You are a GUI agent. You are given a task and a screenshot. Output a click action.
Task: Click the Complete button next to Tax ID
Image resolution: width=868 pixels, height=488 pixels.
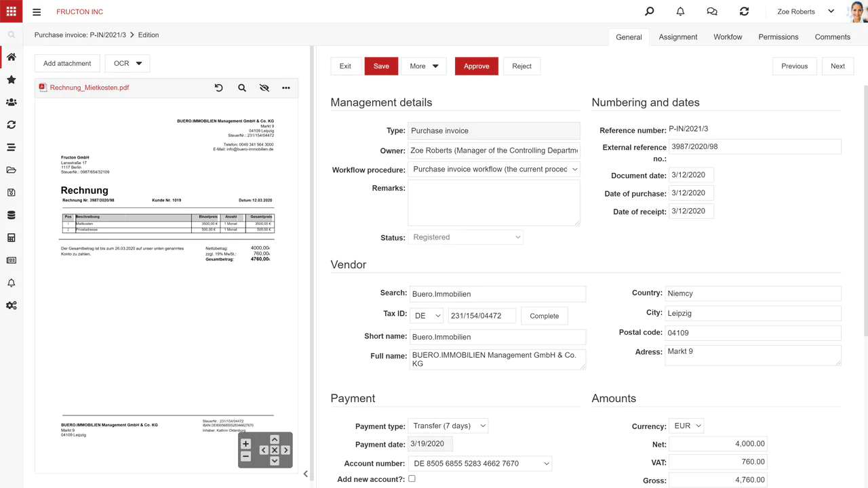point(545,315)
